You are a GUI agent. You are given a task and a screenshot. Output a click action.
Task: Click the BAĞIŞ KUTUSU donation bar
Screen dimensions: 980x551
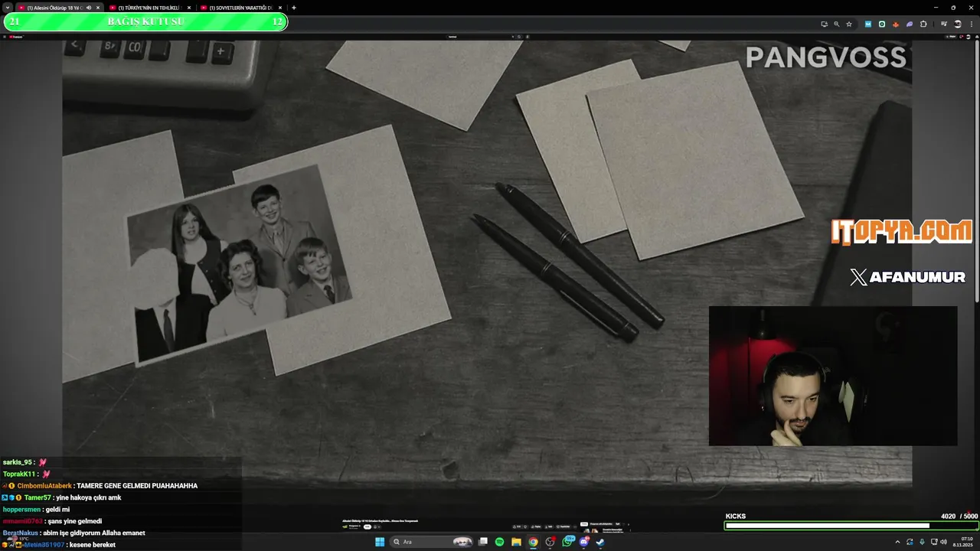[145, 21]
